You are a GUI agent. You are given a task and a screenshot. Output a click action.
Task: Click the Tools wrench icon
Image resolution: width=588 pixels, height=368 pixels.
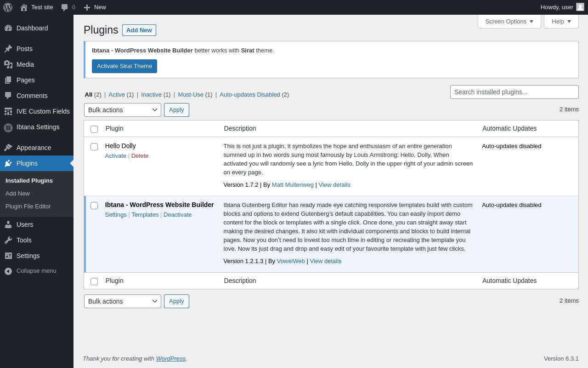8,240
